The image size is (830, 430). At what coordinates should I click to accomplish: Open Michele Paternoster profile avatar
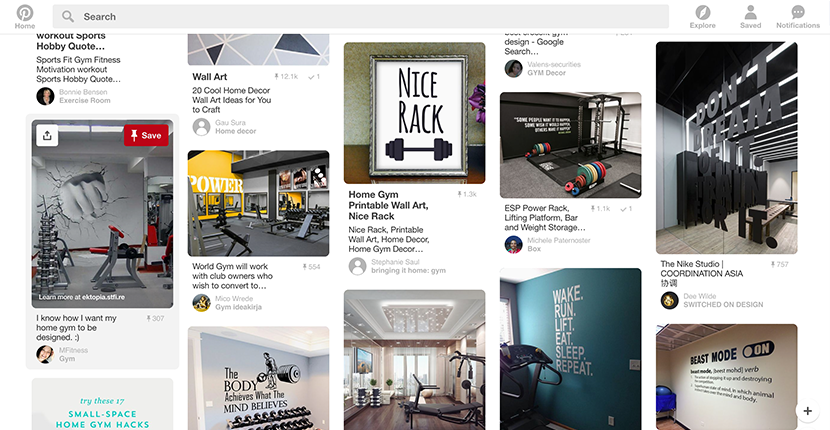click(x=513, y=244)
